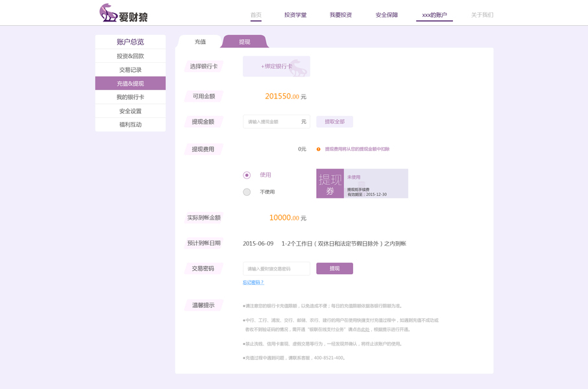Click the 忘记密码 link
The width and height of the screenshot is (588, 389).
pos(255,283)
